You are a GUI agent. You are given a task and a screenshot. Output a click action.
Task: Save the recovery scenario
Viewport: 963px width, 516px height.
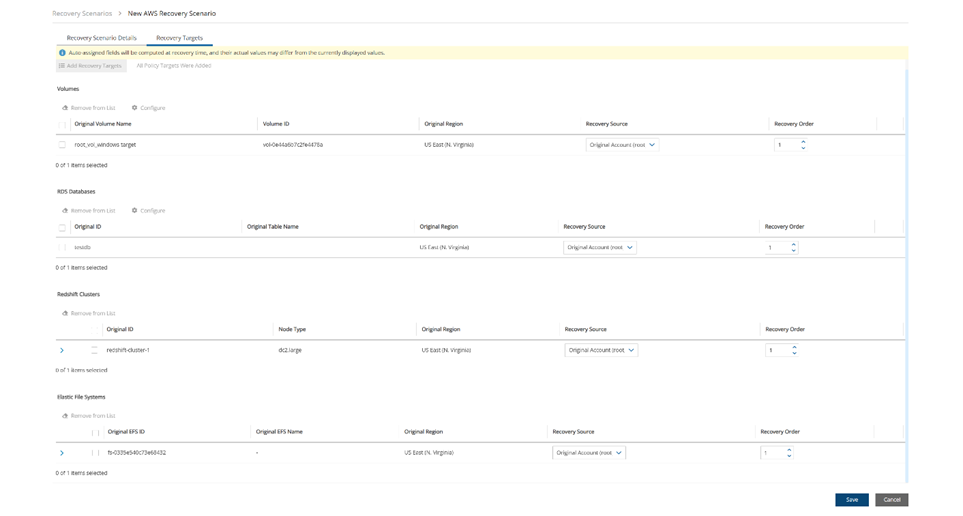point(851,499)
